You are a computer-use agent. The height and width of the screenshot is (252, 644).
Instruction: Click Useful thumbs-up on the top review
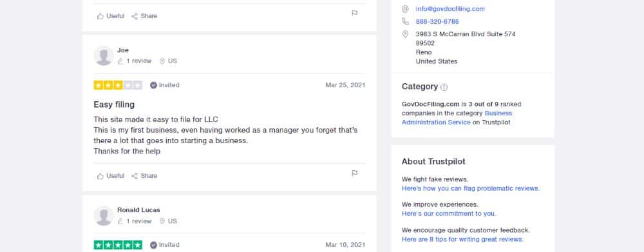pos(111,16)
